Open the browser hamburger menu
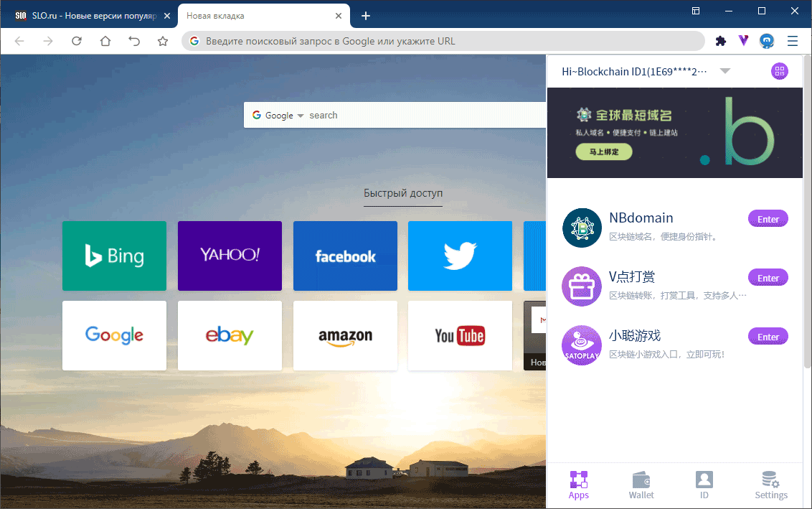This screenshot has height=509, width=812. [x=793, y=41]
